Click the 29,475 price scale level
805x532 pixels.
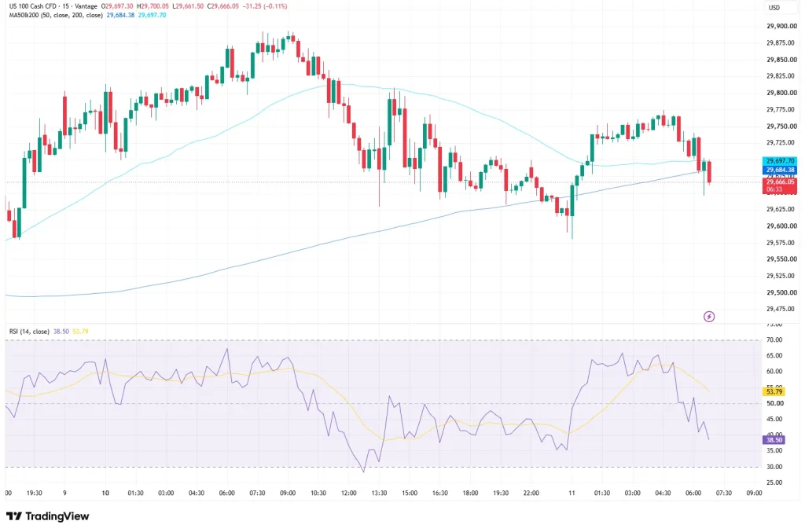pyautogui.click(x=781, y=309)
